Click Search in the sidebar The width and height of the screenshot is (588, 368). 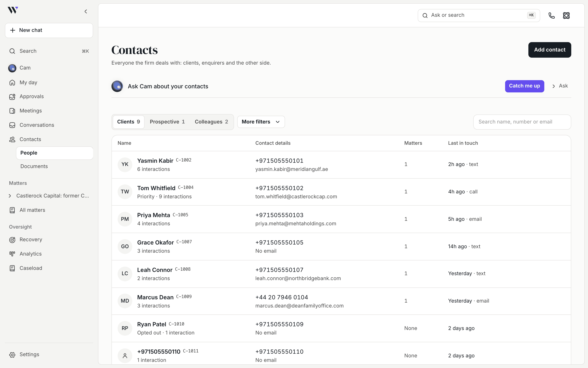pos(49,51)
